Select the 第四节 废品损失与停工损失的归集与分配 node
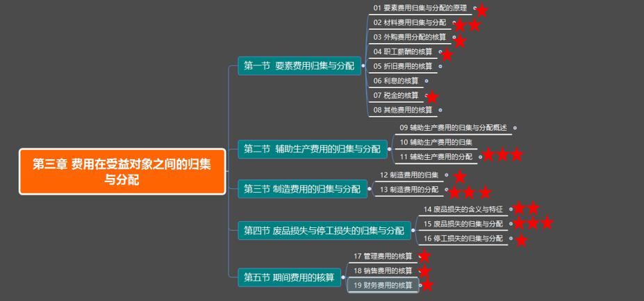 [324, 230]
